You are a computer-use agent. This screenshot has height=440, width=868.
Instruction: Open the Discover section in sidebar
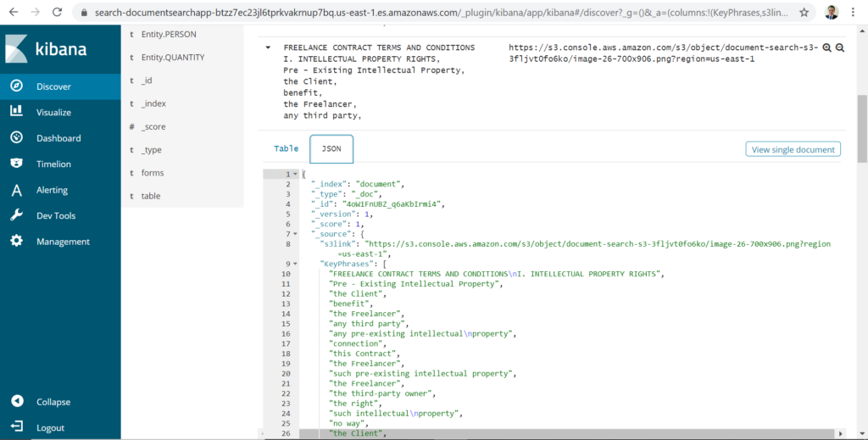pyautogui.click(x=53, y=86)
